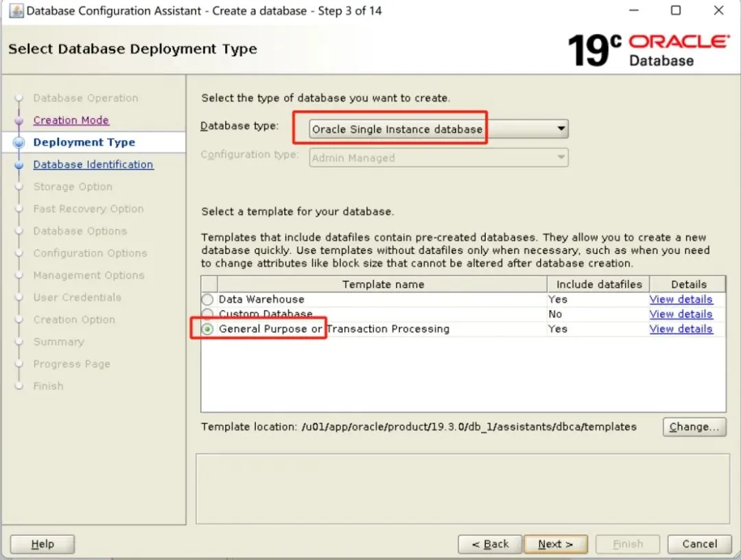Image resolution: width=741 pixels, height=560 pixels.
Task: Open the Database type dropdown
Action: click(438, 129)
